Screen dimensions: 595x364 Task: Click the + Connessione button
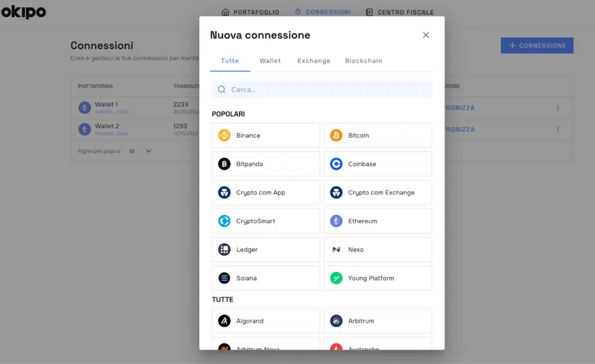pyautogui.click(x=537, y=46)
